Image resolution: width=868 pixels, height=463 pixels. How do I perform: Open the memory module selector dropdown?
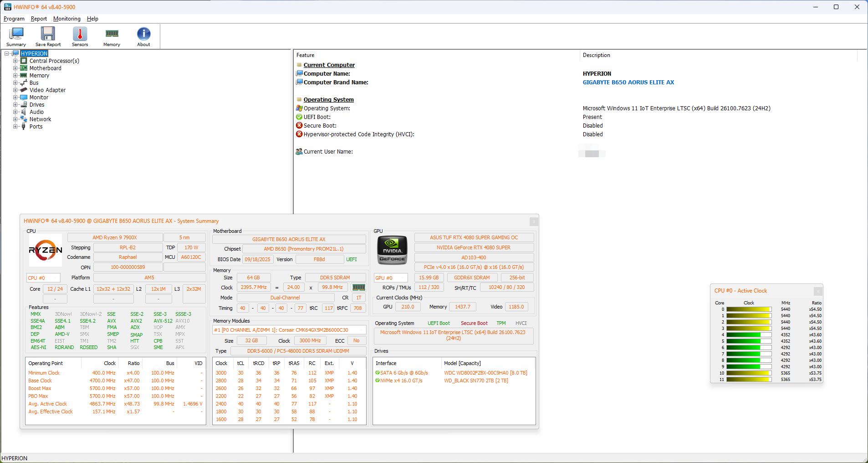[289, 330]
